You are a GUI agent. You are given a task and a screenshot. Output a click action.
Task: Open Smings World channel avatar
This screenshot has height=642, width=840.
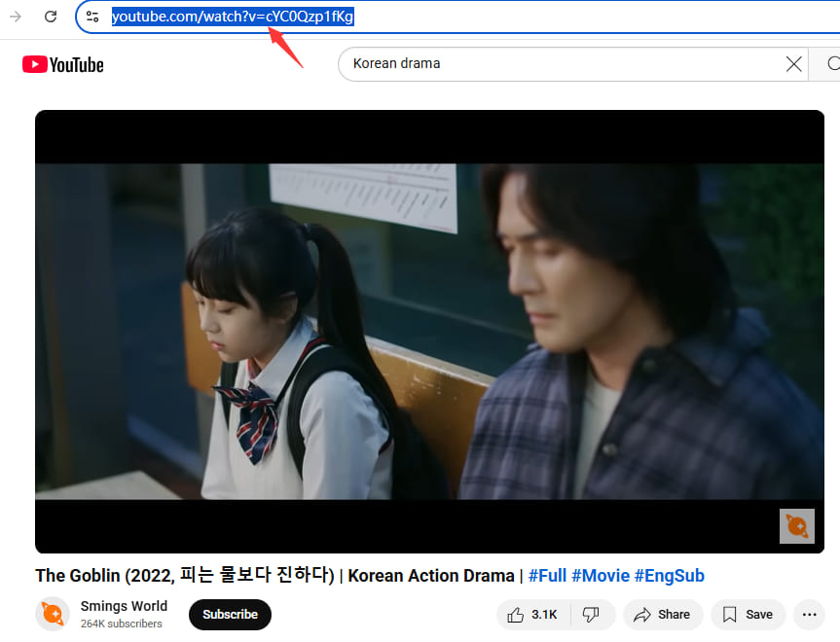[53, 614]
